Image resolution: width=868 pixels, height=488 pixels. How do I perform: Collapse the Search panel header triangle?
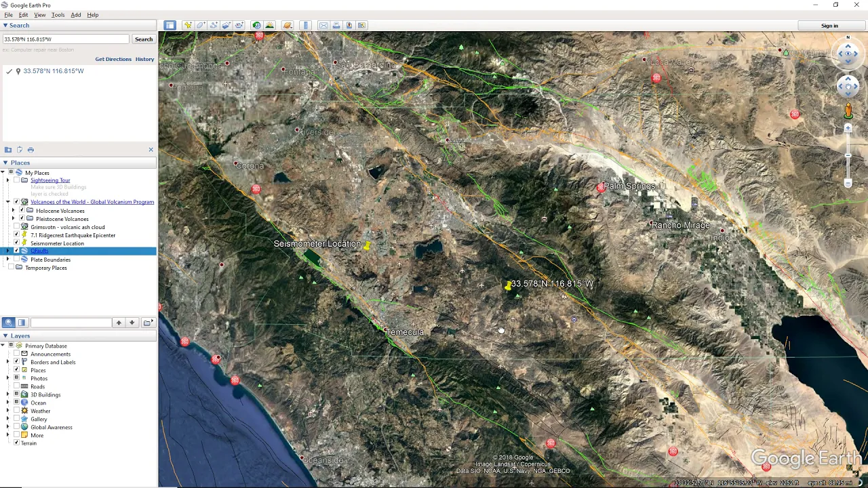(5, 26)
